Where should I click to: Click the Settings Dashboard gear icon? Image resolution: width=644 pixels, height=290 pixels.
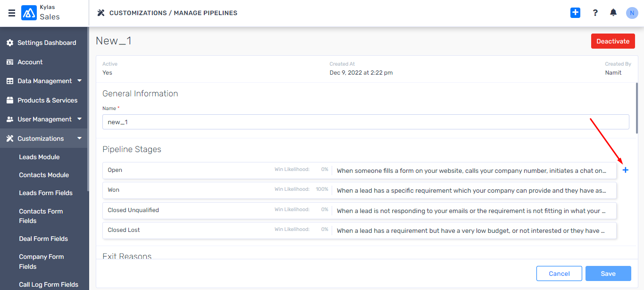click(10, 43)
